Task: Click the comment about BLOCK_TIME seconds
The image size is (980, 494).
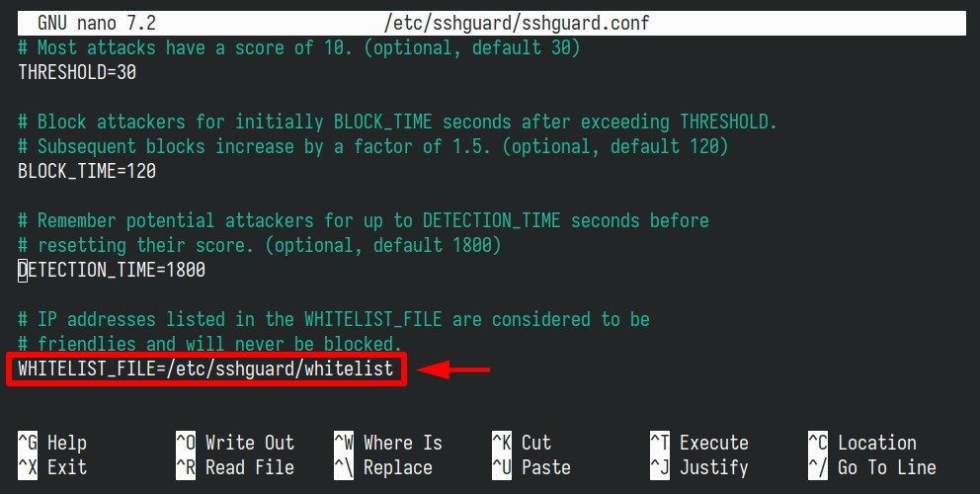Action: [x=397, y=122]
